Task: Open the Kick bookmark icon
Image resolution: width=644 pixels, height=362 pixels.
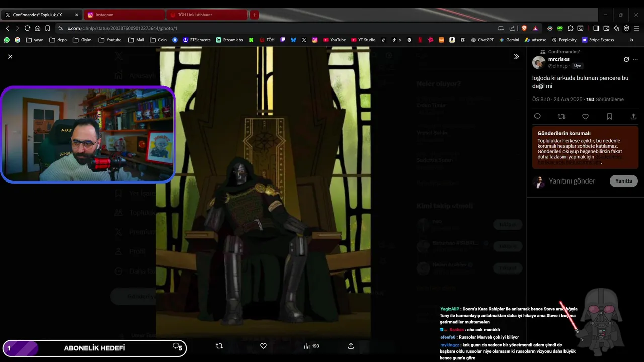Action: point(251,40)
